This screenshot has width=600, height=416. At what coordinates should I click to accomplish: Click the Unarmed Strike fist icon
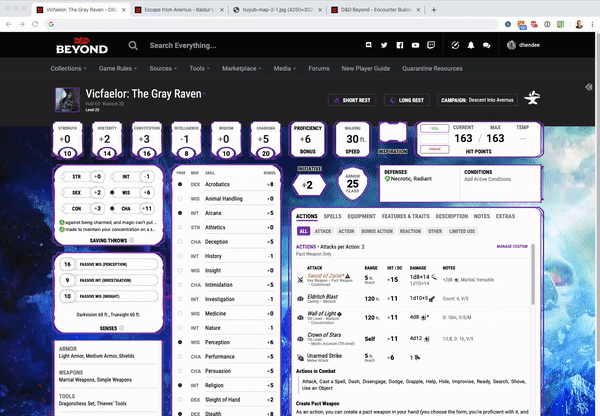(x=300, y=357)
